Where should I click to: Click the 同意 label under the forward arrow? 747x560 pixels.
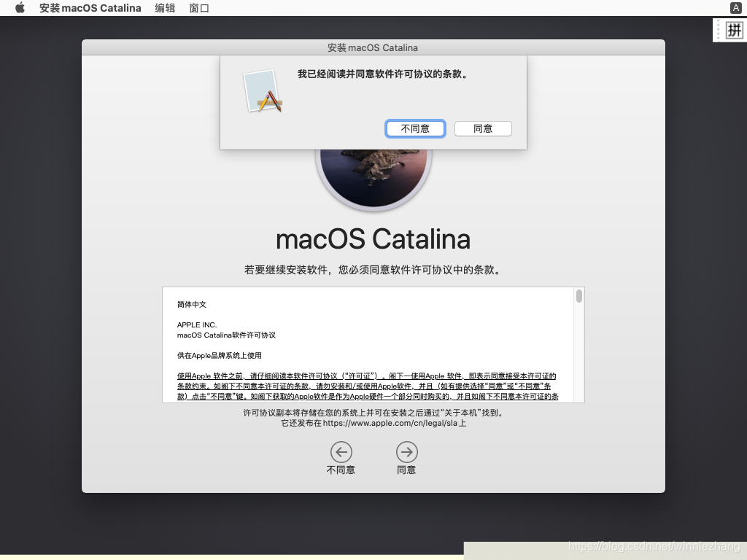point(406,470)
